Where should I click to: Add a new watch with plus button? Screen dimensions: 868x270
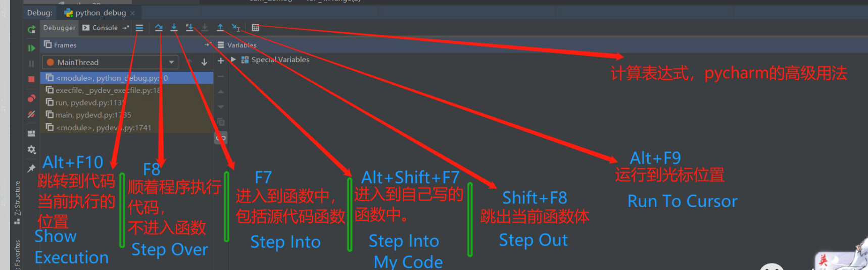point(221,61)
